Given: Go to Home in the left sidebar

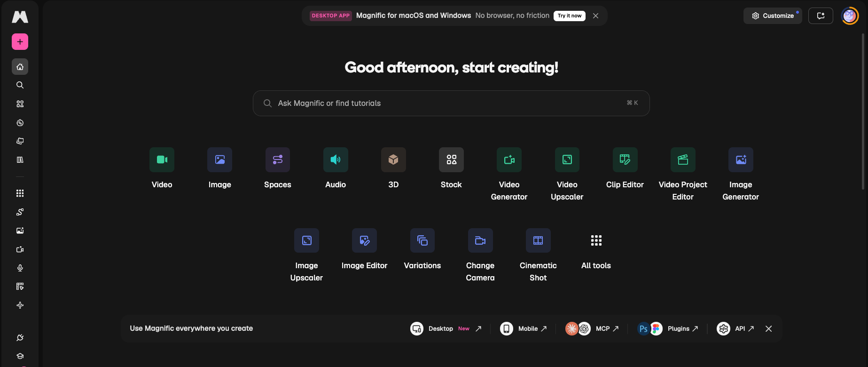Looking at the screenshot, I should pyautogui.click(x=20, y=67).
